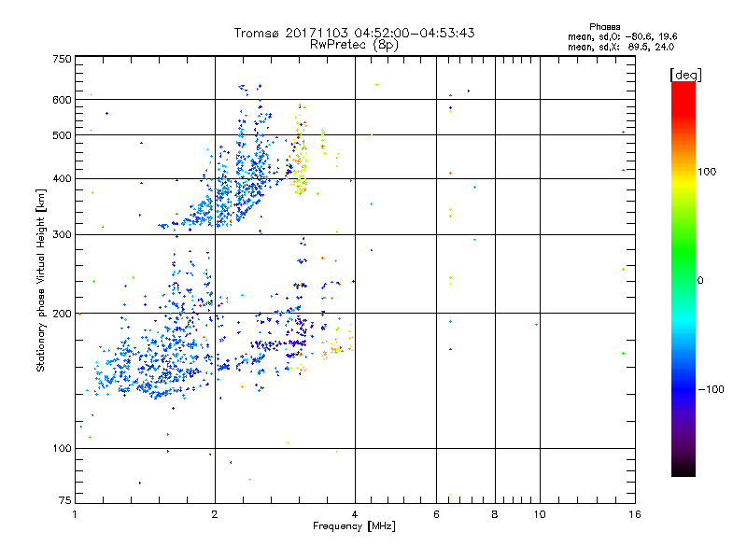Screen dimensions: 747x560
Task: Click the mean, sd,X: 89.5, 24.0 text
Action: point(621,47)
